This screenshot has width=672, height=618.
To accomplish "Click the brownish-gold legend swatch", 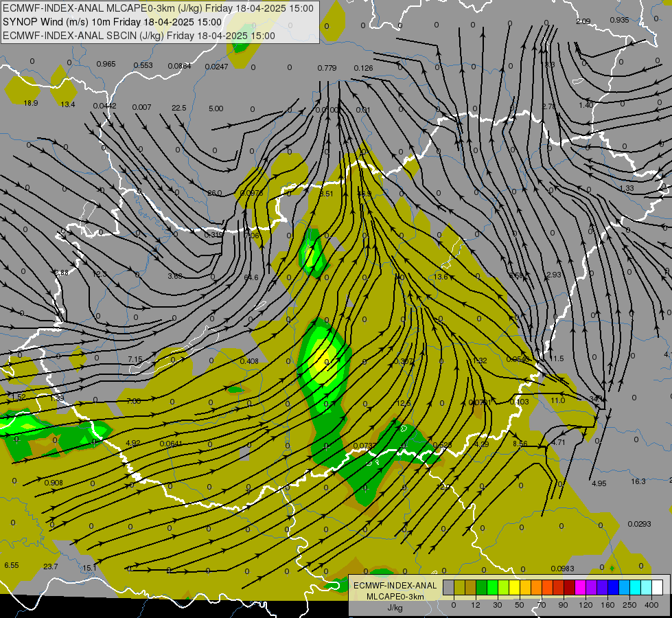I will click(471, 587).
